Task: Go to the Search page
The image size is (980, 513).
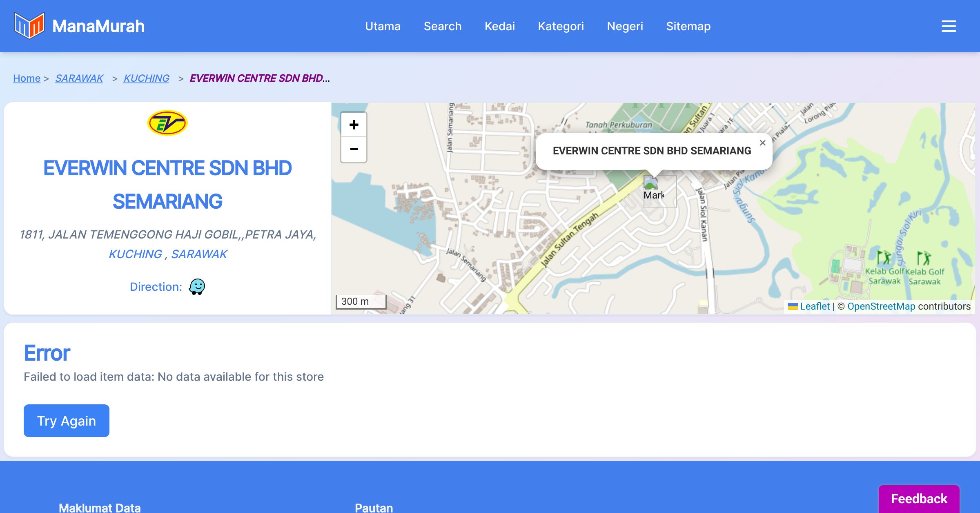Action: pos(443,26)
